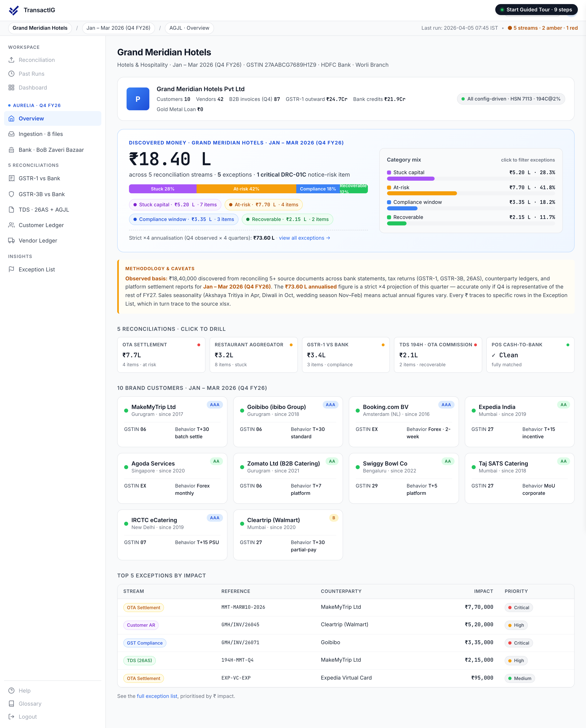Screen dimensions: 586x728
Task: Click the 5 streams · 2 amber status
Action: click(542, 28)
